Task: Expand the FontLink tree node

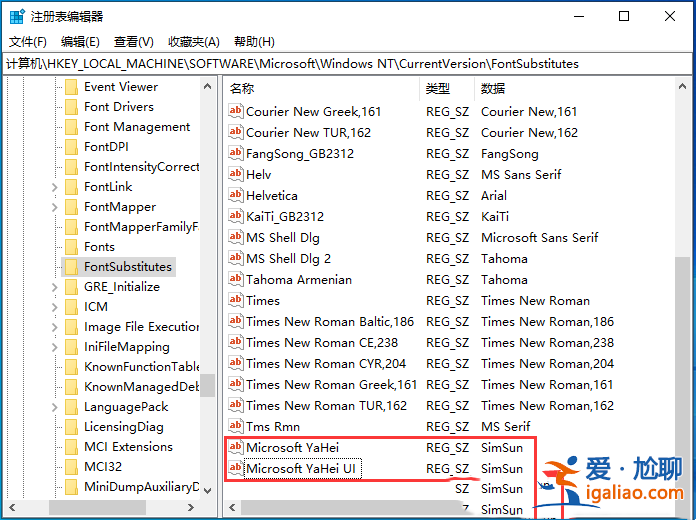Action: point(55,187)
